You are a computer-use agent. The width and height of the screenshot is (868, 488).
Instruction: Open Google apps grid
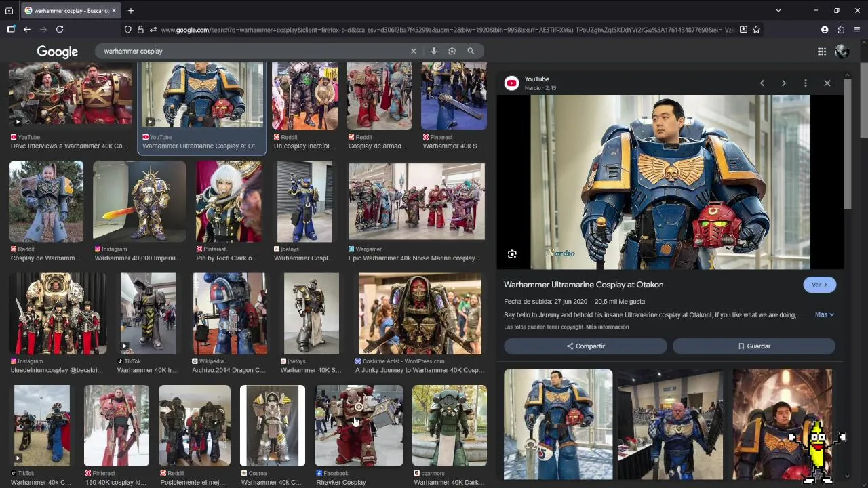pyautogui.click(x=822, y=52)
